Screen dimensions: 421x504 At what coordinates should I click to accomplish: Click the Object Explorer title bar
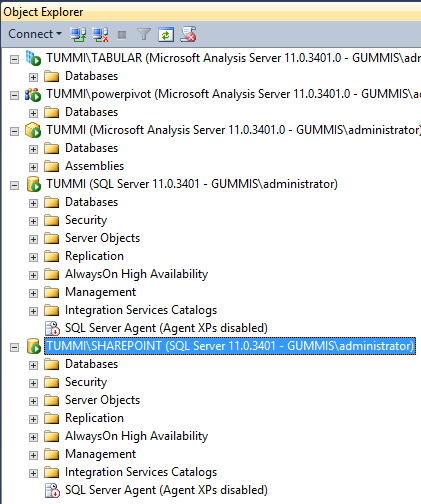tap(211, 12)
